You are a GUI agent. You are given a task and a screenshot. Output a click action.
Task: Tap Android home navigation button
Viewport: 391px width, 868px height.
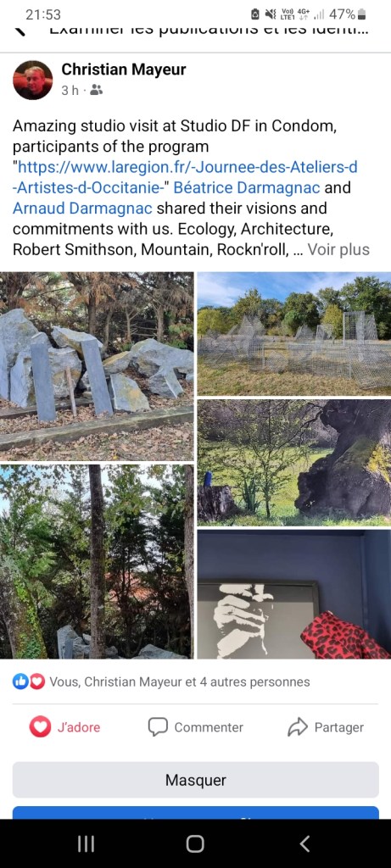tap(195, 843)
